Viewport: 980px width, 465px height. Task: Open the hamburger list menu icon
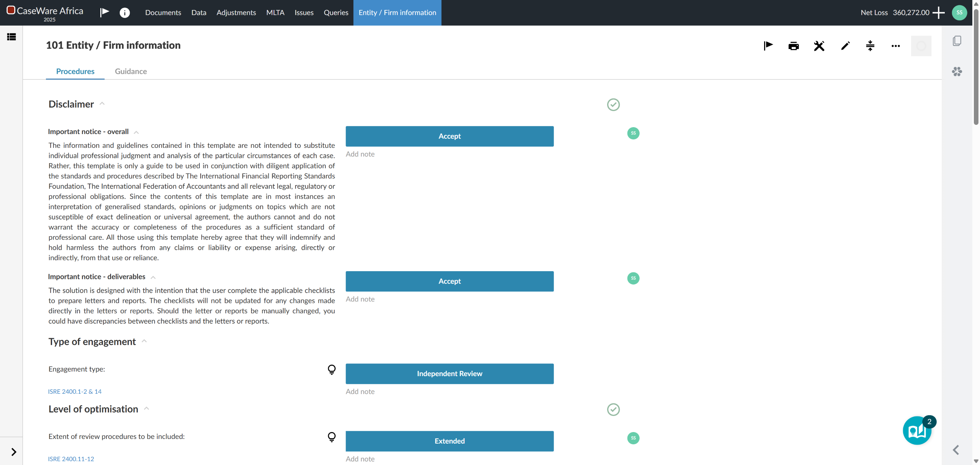[11, 37]
